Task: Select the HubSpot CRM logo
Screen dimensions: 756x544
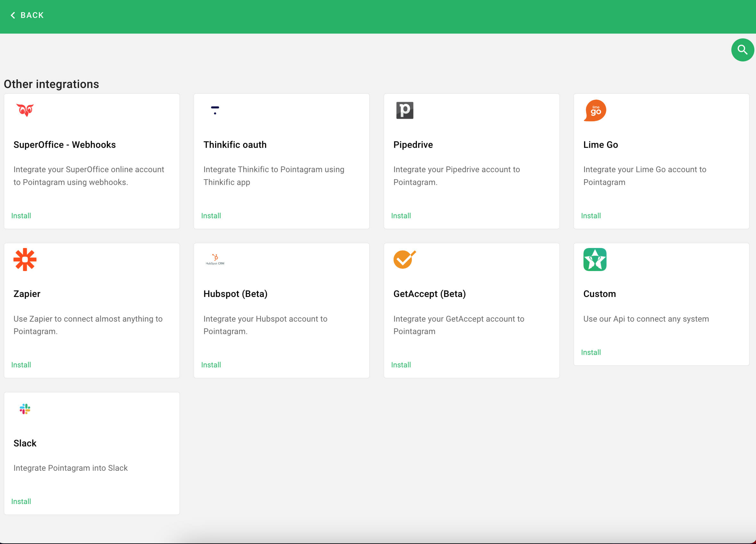Action: click(x=215, y=260)
